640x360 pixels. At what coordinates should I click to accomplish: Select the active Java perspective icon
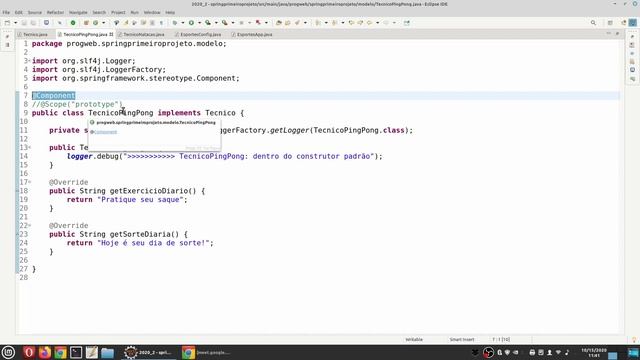[x=633, y=23]
